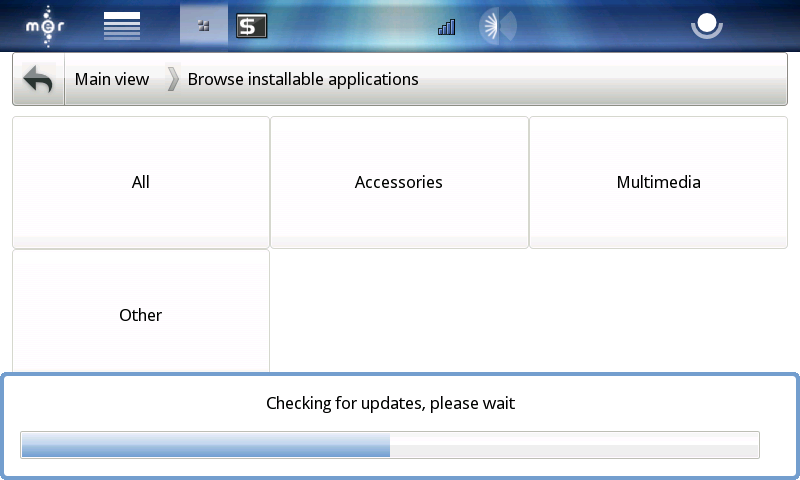Open the display brightness status icon
This screenshot has width=800, height=480.
(x=497, y=26)
